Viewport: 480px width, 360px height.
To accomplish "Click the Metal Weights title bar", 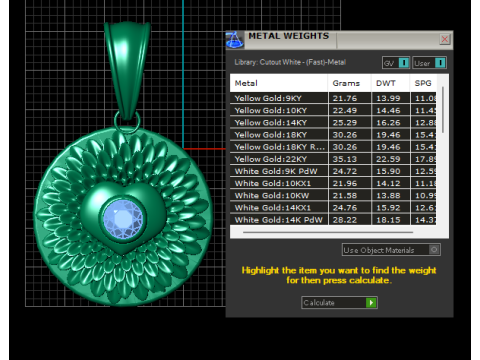I will [340, 39].
